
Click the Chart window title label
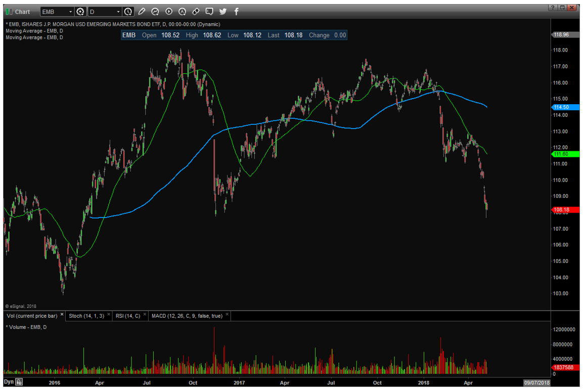(x=22, y=12)
